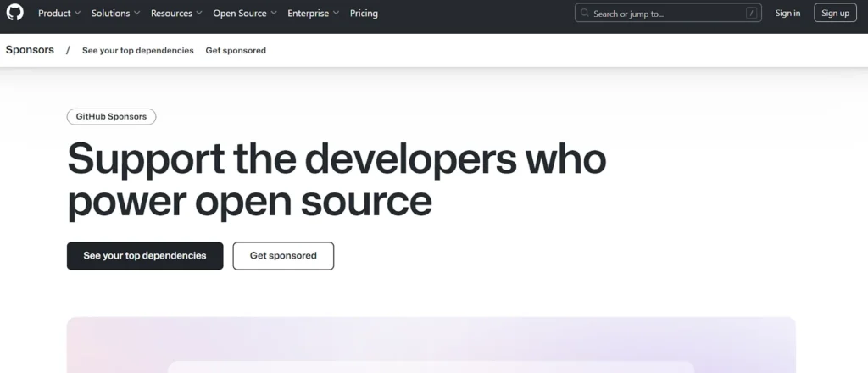Focus the Search or jump to field
This screenshot has height=373, width=868.
click(661, 14)
